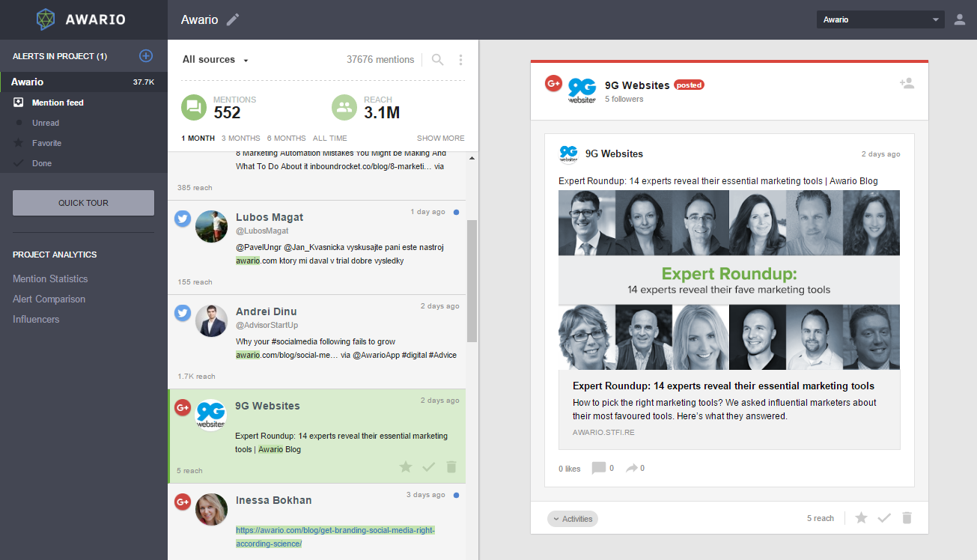Screen dimensions: 977x560
Task: Delete mention with trash in detail footer
Action: 907,517
